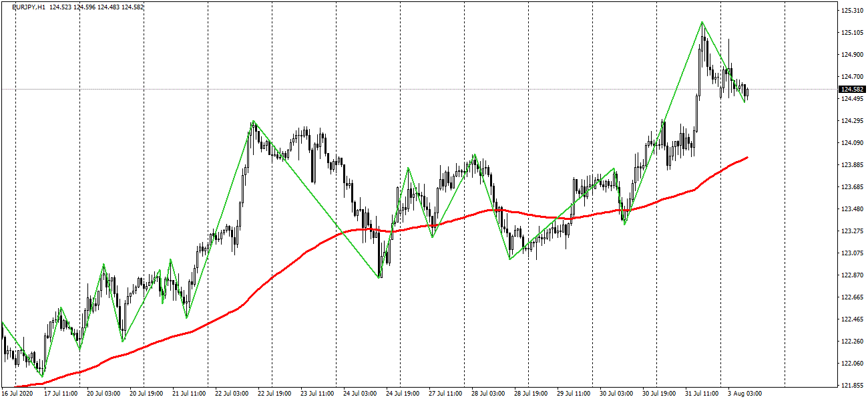Screen dimensions: 868x401
Task: Click the 16 Jul 2020 date label
Action: tap(18, 394)
